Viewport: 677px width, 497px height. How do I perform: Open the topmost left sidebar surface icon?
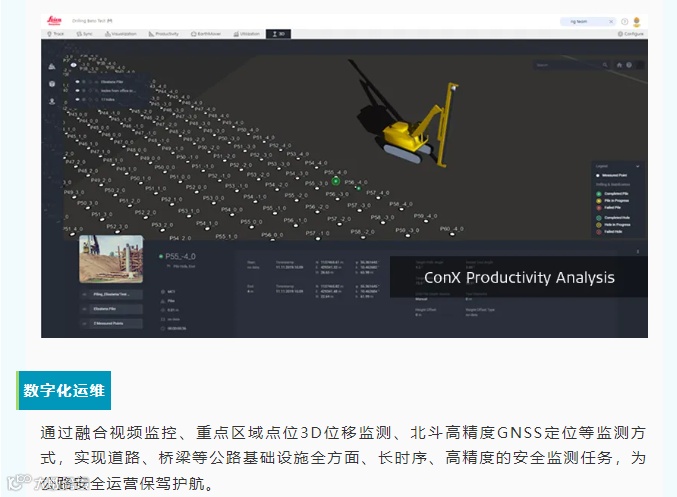pyautogui.click(x=52, y=66)
